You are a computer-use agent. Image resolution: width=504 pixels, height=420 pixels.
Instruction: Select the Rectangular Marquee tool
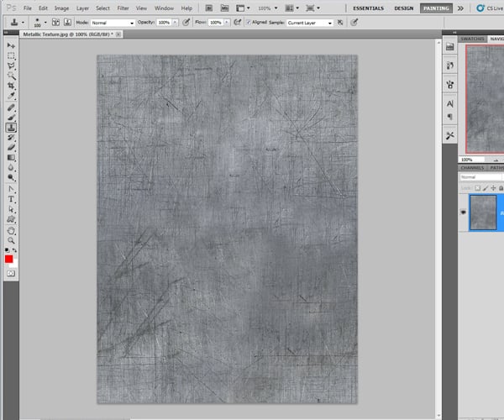(11, 56)
